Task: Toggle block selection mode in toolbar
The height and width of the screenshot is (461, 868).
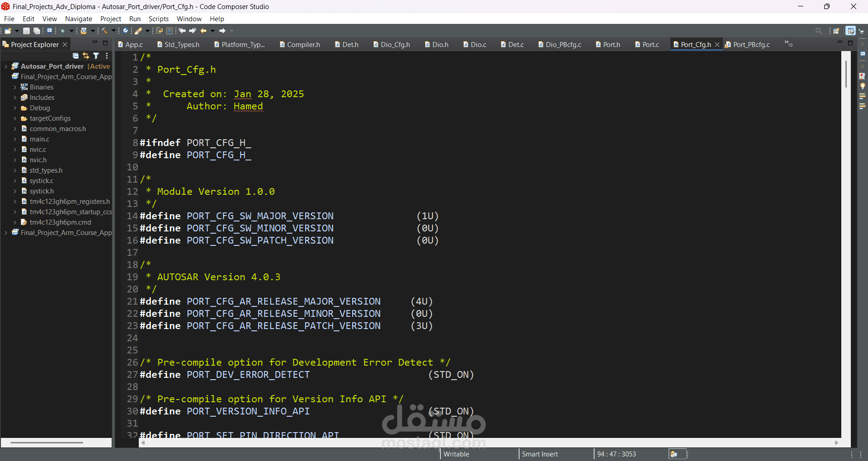Action: coord(170,31)
